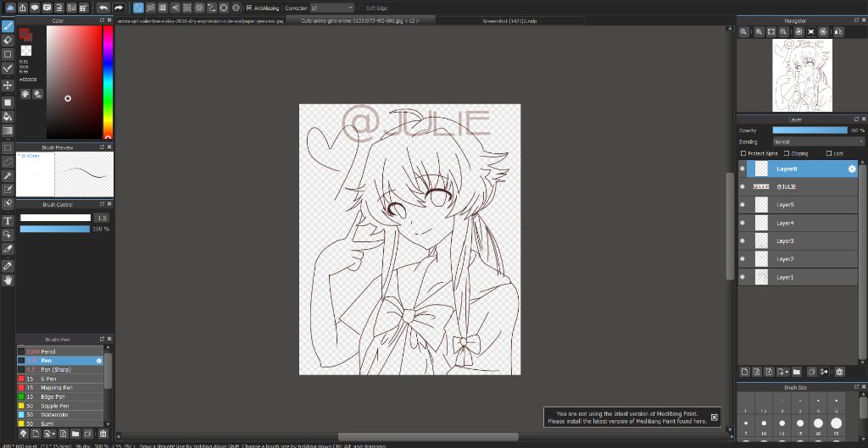The width and height of the screenshot is (868, 448).
Task: Enable Clipping checkbox
Action: pos(787,153)
